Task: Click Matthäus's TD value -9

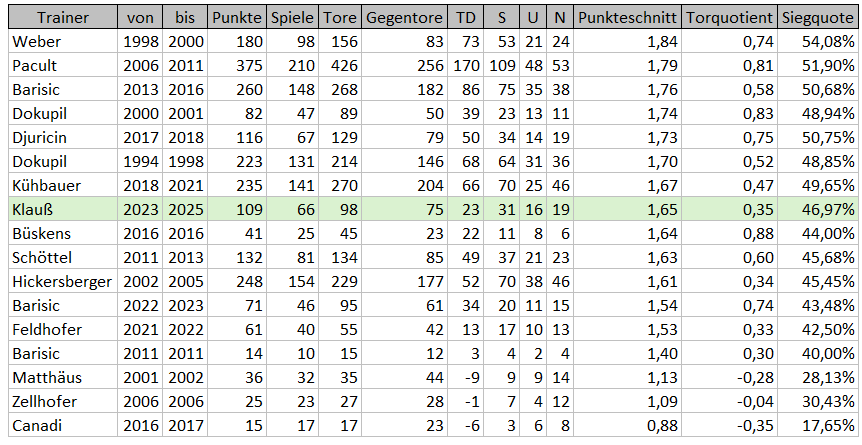Action: 465,377
